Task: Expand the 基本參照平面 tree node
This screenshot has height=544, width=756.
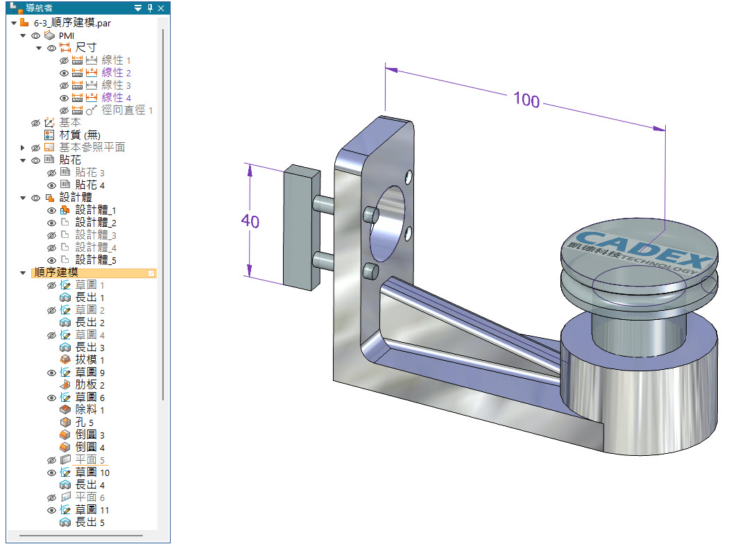Action: click(23, 148)
